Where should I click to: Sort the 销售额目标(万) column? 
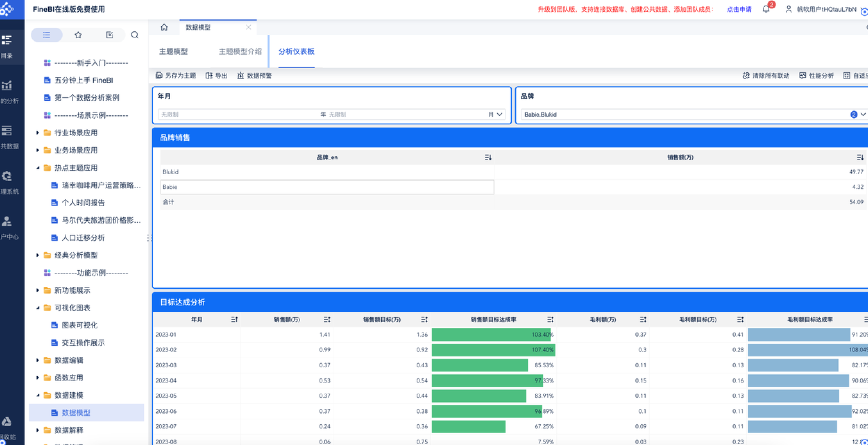coord(424,319)
